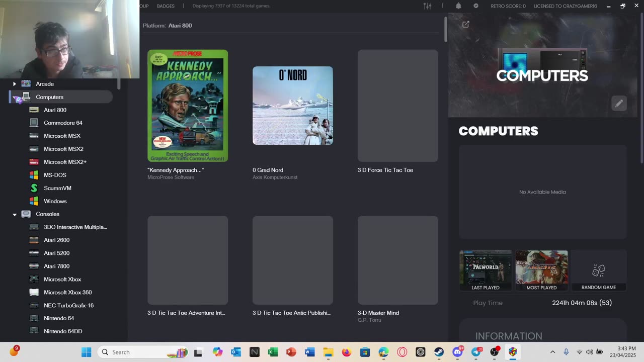Click the Microsoft Xbox 360 icon

coord(34,292)
